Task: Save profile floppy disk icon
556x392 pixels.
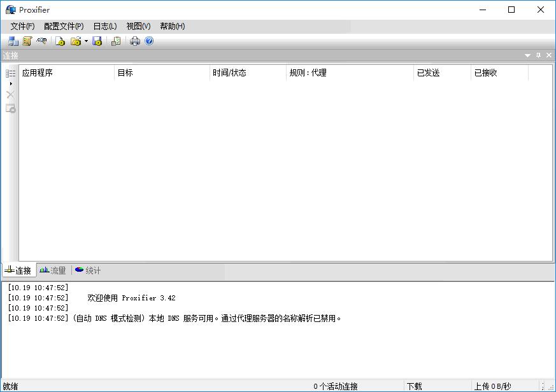Action: click(97, 41)
